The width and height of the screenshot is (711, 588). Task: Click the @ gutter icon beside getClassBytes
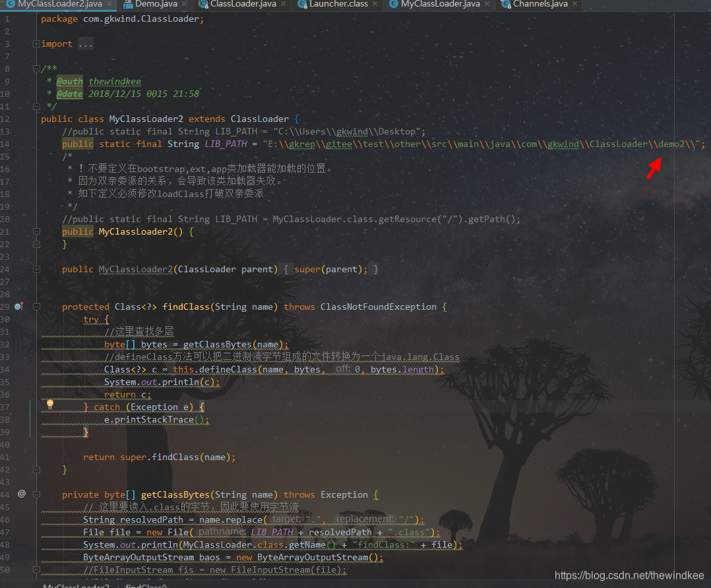point(21,494)
